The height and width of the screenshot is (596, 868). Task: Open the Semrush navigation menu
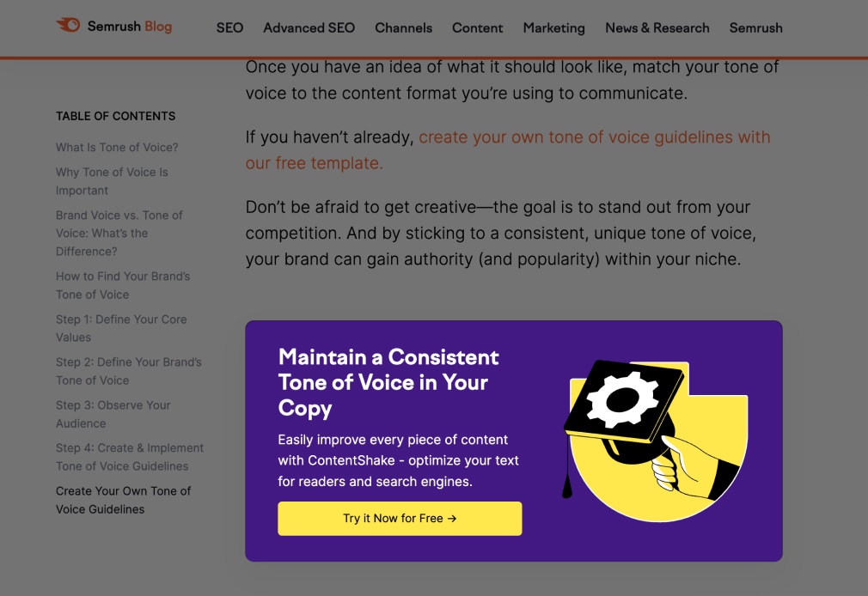click(x=755, y=27)
